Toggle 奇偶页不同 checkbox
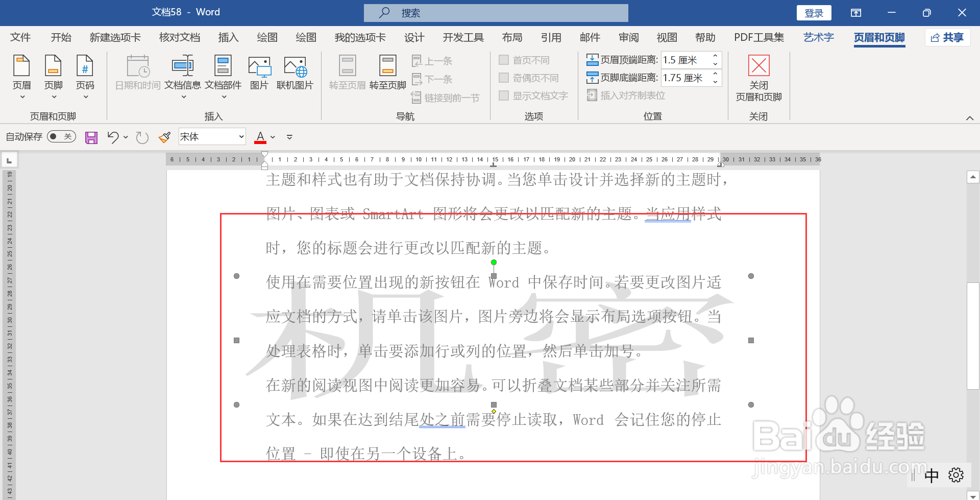Screen dimensions: 980x500 [x=504, y=78]
